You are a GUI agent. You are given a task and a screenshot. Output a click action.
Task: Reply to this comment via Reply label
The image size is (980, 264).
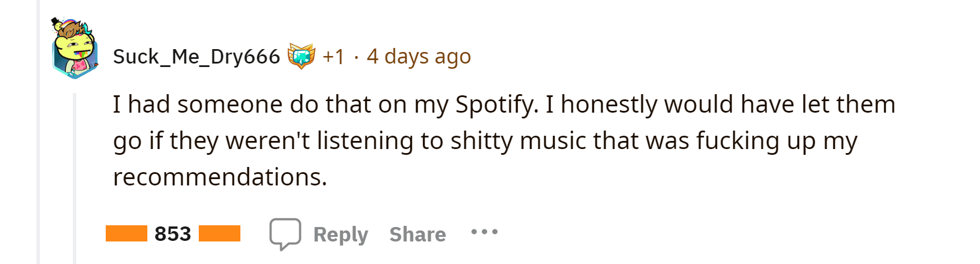pyautogui.click(x=340, y=235)
